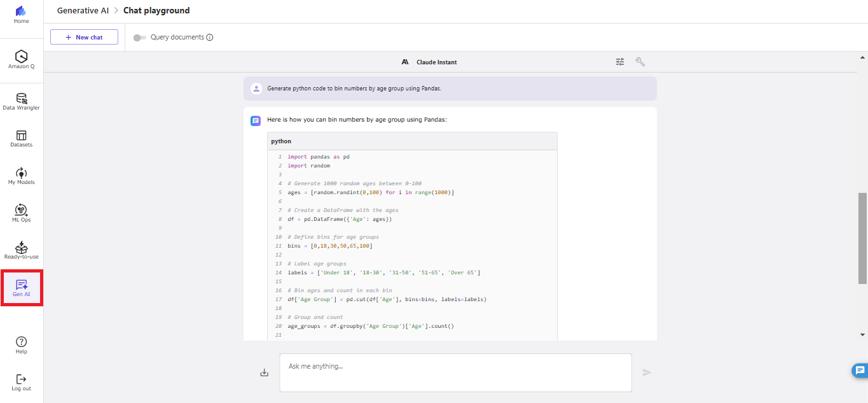Send the message with the arrow icon
This screenshot has height=403, width=868.
[647, 372]
